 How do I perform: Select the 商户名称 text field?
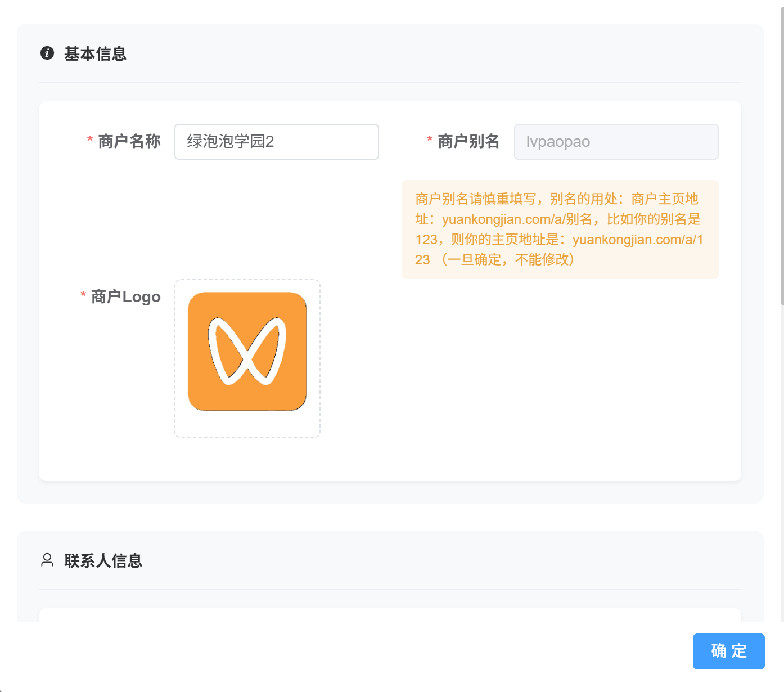(x=276, y=142)
